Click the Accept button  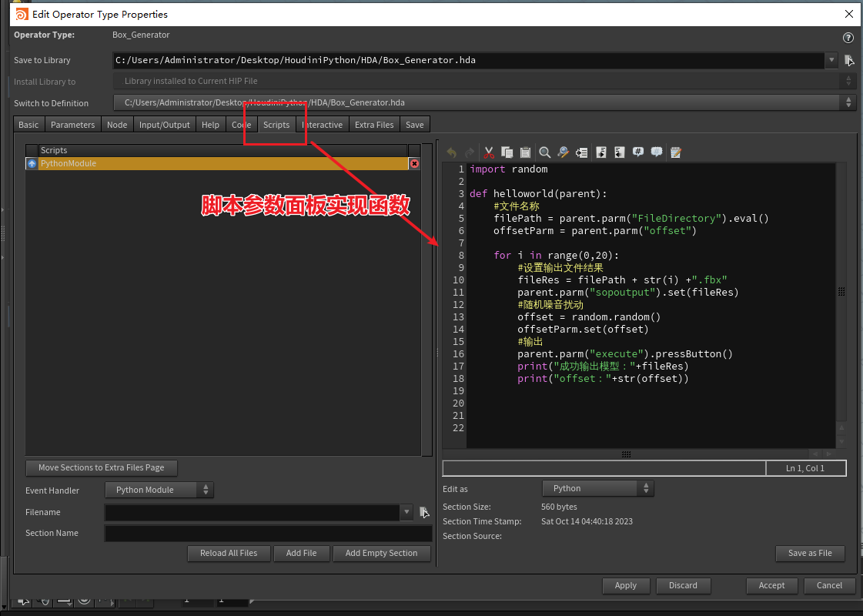[771, 585]
